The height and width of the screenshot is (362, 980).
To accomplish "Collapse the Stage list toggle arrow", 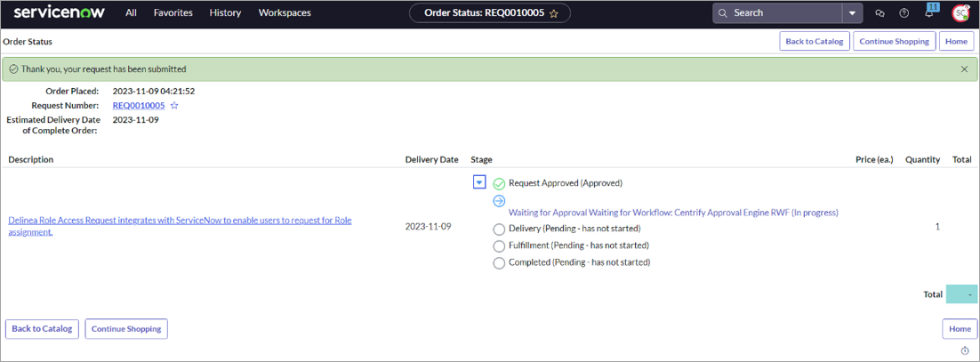I will (479, 182).
